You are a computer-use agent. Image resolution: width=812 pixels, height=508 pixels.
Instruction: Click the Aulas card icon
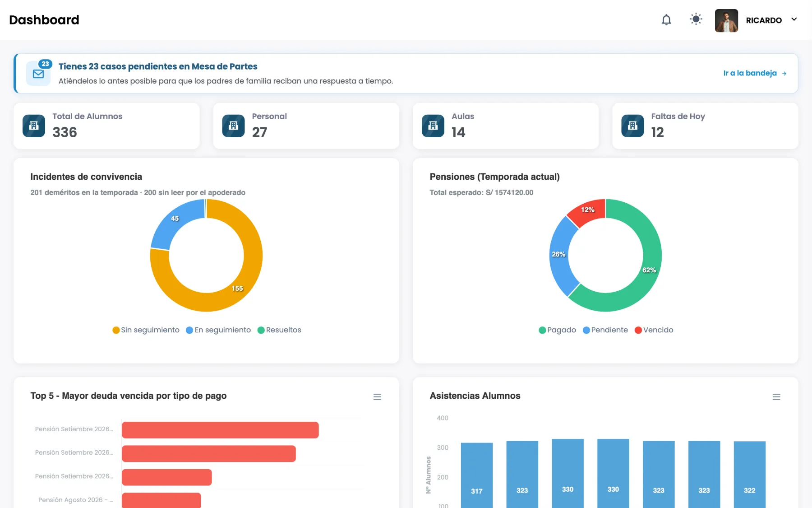[x=433, y=126]
